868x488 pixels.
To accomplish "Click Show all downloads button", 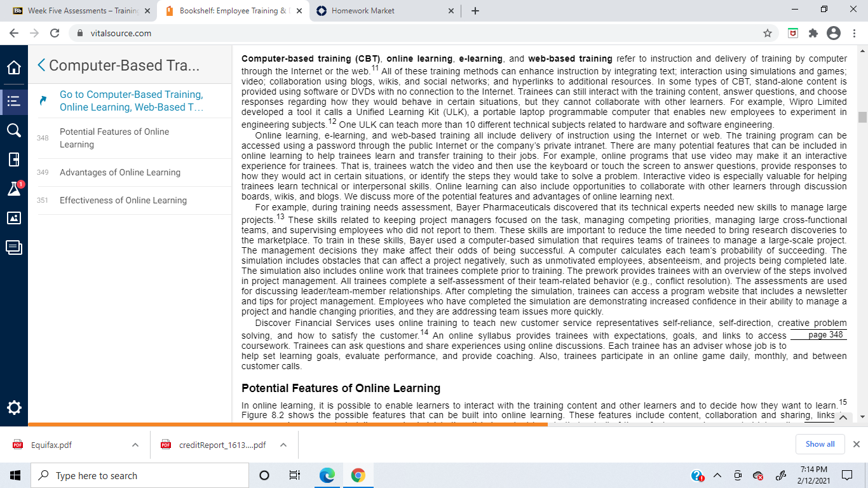I will [x=820, y=444].
